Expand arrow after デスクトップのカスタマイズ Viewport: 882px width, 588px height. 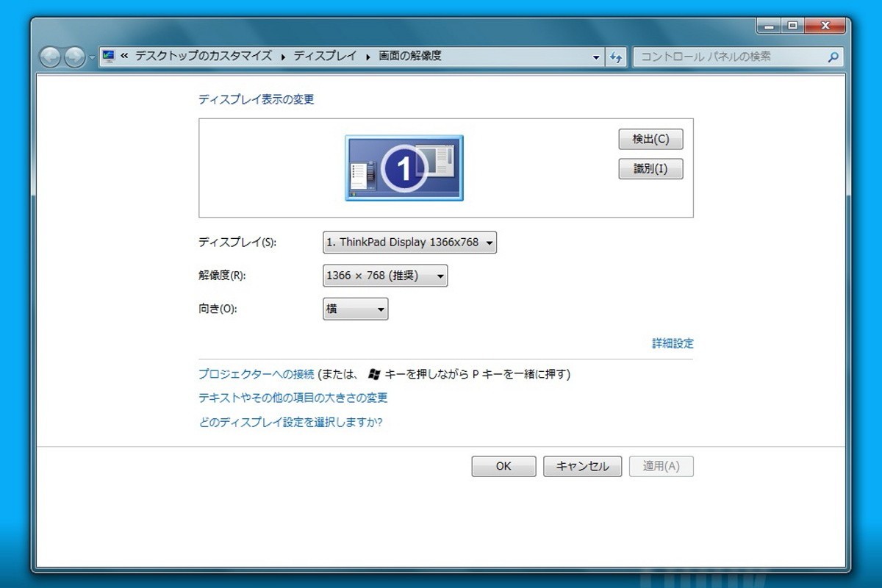[x=283, y=57]
